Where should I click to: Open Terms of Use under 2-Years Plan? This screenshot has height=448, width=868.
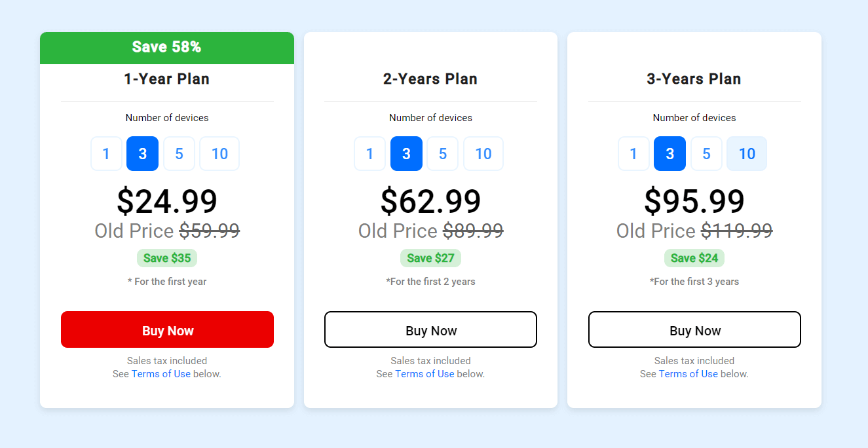425,374
